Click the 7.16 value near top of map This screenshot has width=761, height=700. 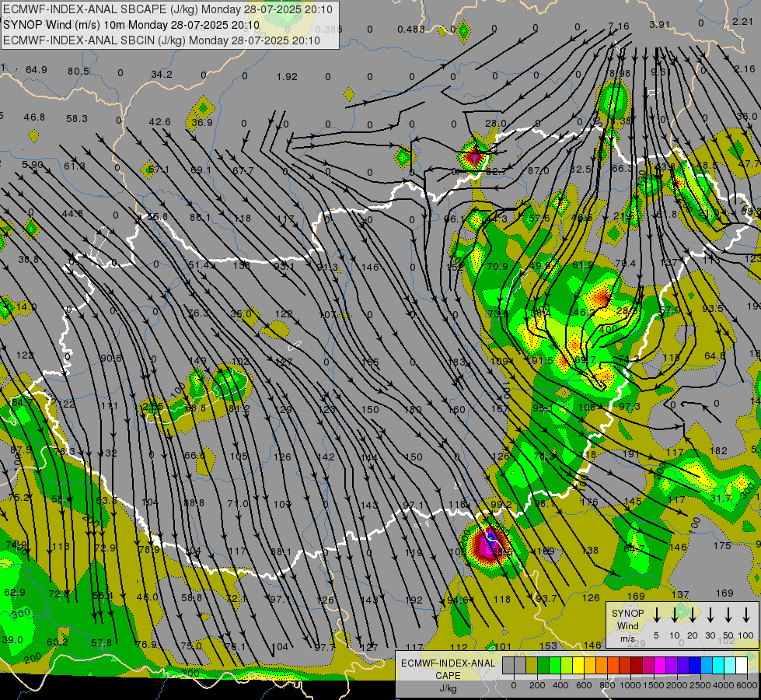tap(618, 26)
